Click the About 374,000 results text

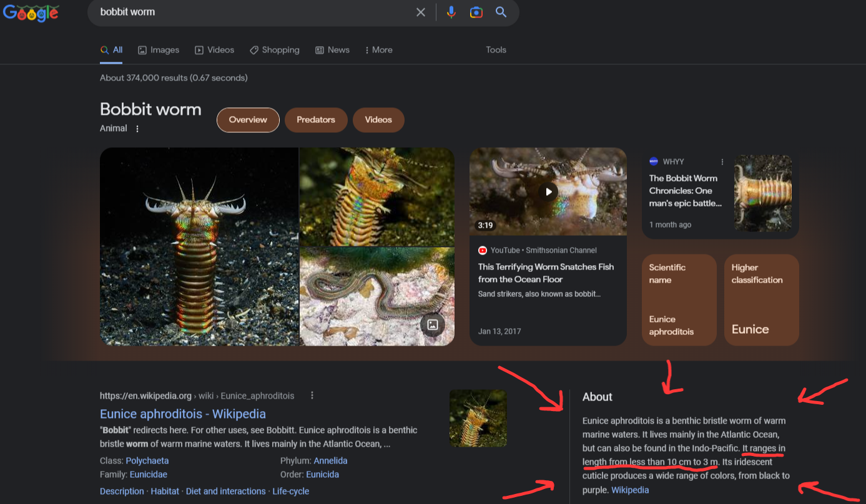coord(174,78)
